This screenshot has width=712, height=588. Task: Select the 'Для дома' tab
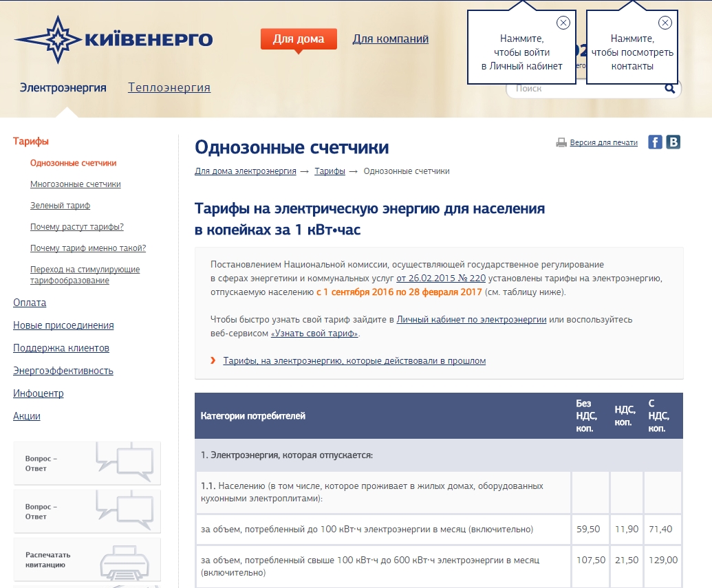point(299,39)
